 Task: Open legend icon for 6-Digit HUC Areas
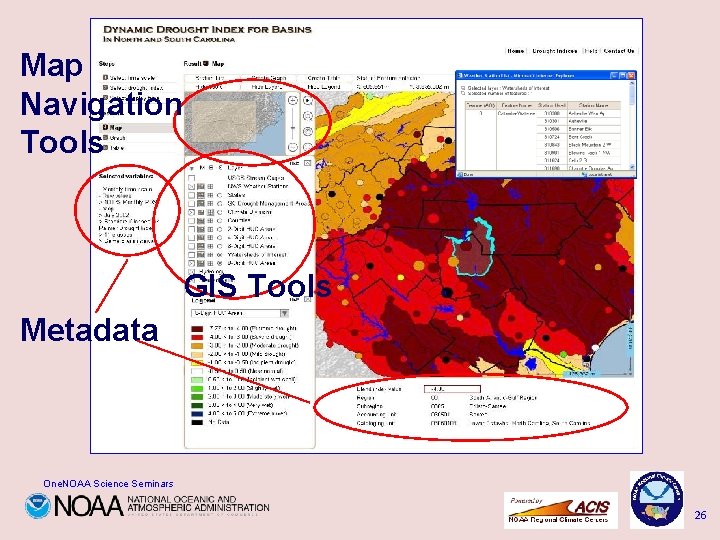(x=201, y=246)
